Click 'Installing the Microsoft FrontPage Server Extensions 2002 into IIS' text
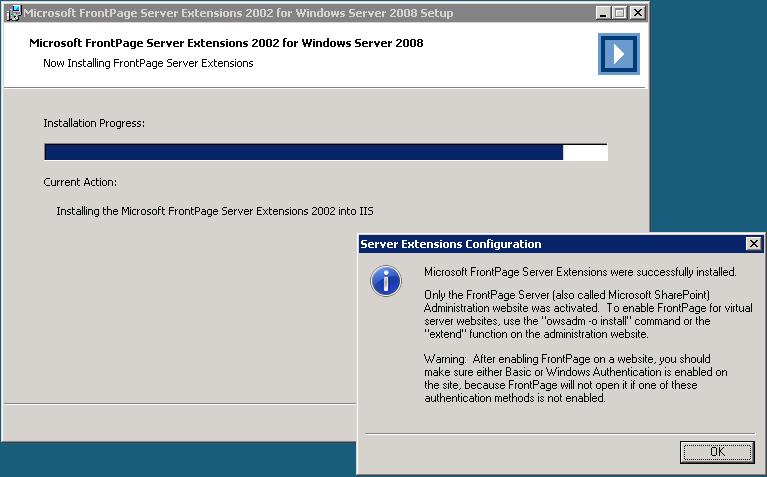 coord(215,211)
